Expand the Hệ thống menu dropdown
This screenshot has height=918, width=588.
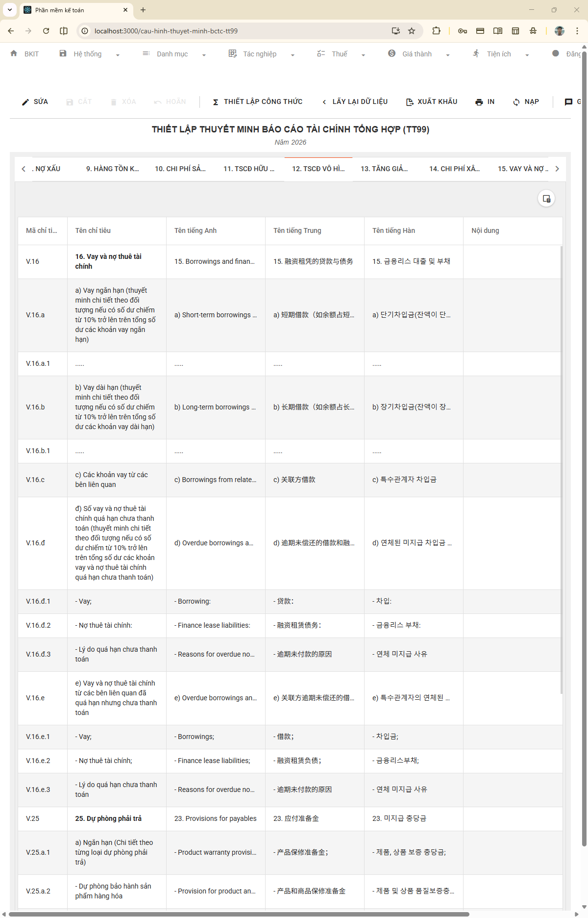(118, 55)
